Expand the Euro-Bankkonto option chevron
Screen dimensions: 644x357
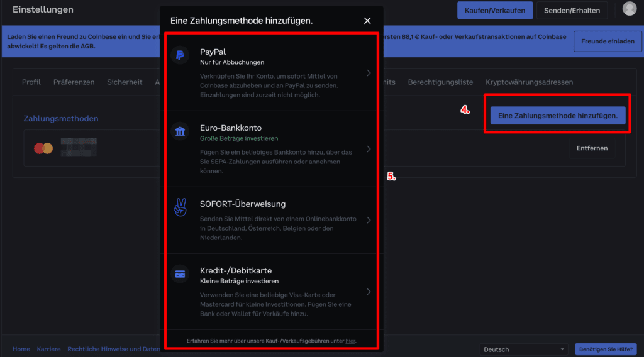[369, 149]
